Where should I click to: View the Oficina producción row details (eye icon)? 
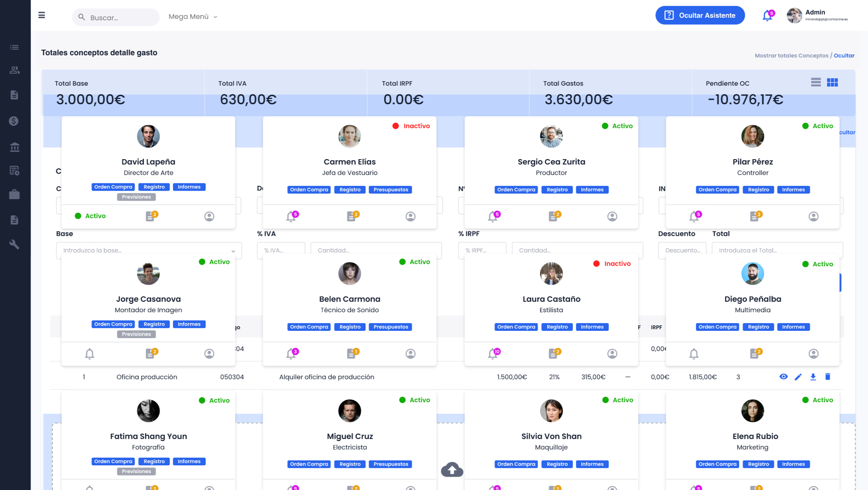tap(784, 376)
